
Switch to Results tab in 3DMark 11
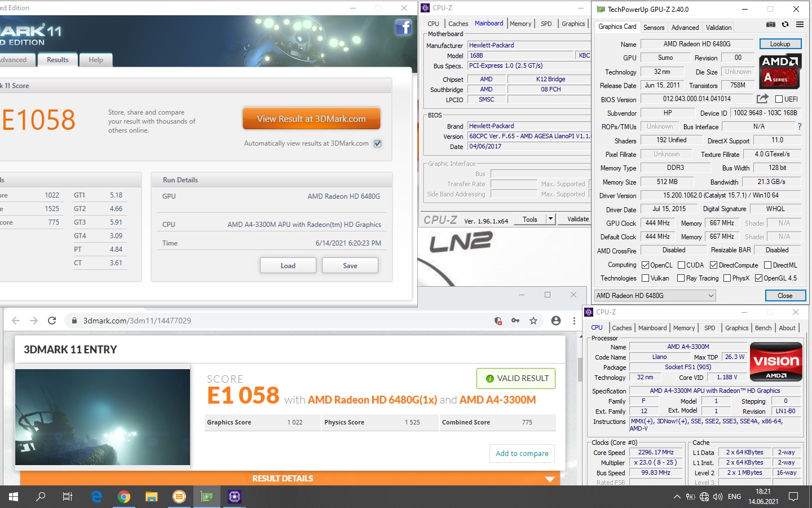point(58,60)
